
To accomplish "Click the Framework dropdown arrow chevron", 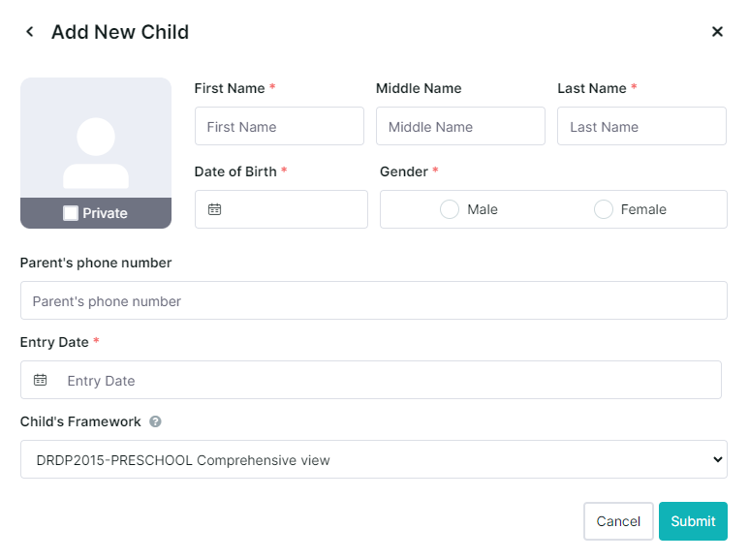I will click(717, 459).
